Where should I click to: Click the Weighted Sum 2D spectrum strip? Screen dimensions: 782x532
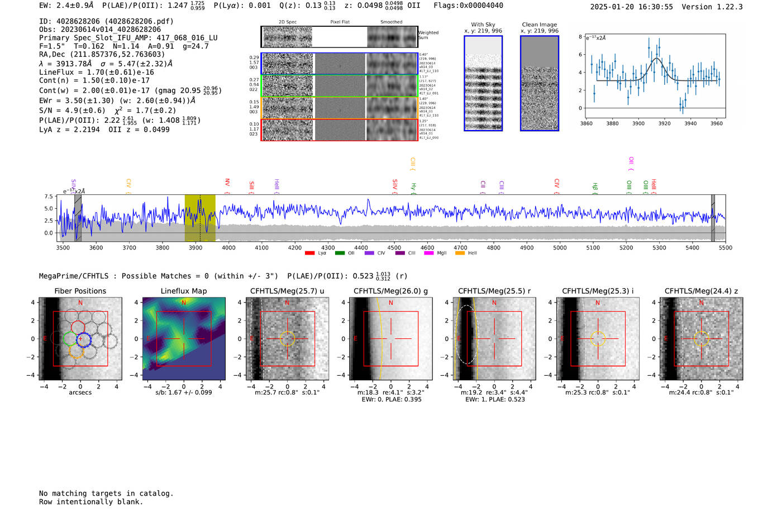[x=340, y=37]
